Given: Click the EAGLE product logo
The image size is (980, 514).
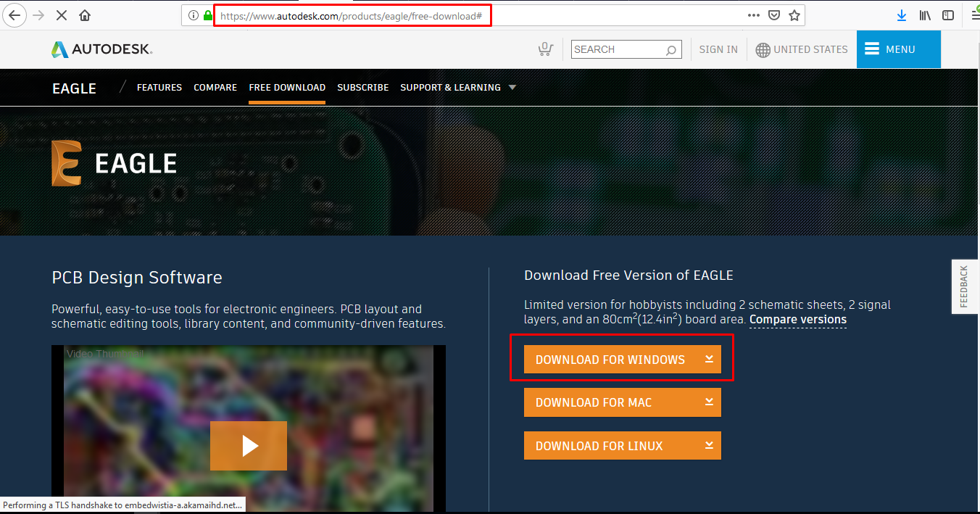Looking at the screenshot, I should point(114,163).
